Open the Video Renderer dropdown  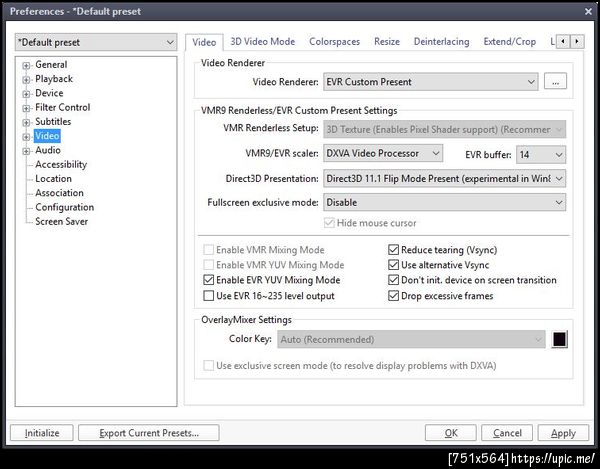[430, 82]
